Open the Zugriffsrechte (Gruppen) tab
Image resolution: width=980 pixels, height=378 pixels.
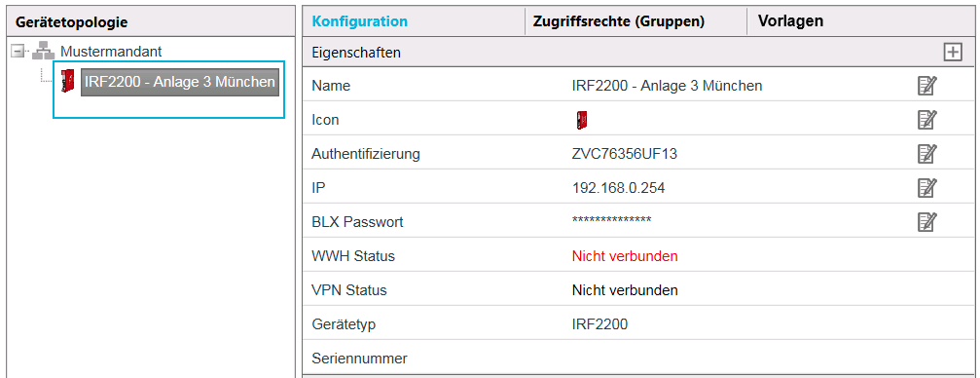619,21
